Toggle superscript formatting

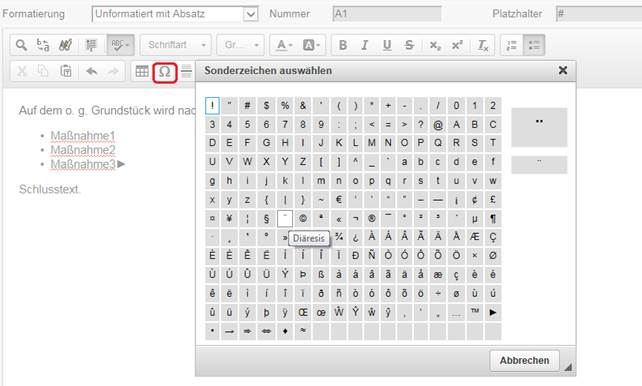click(457, 45)
